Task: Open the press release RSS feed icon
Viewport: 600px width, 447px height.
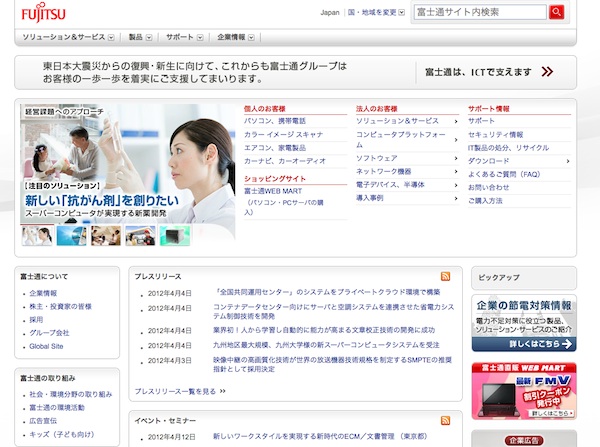Action: pos(445,276)
